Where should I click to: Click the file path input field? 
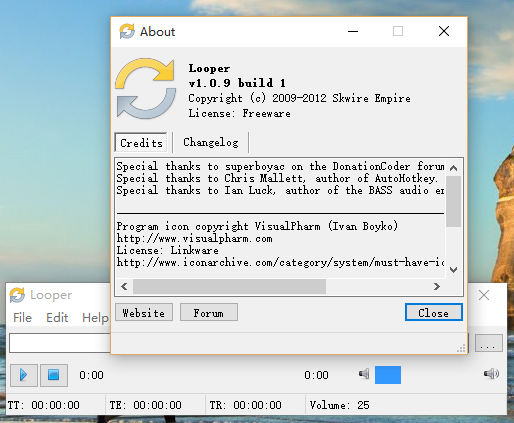(x=60, y=343)
